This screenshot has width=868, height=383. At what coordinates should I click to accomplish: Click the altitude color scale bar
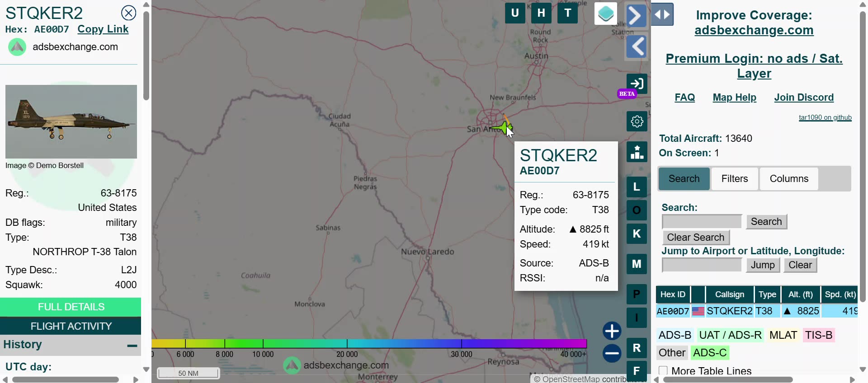click(x=369, y=344)
